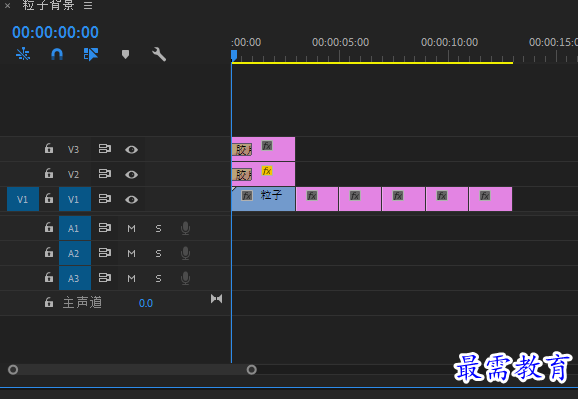578x399 pixels.
Task: Toggle lock on 主声道 master track
Action: (49, 302)
